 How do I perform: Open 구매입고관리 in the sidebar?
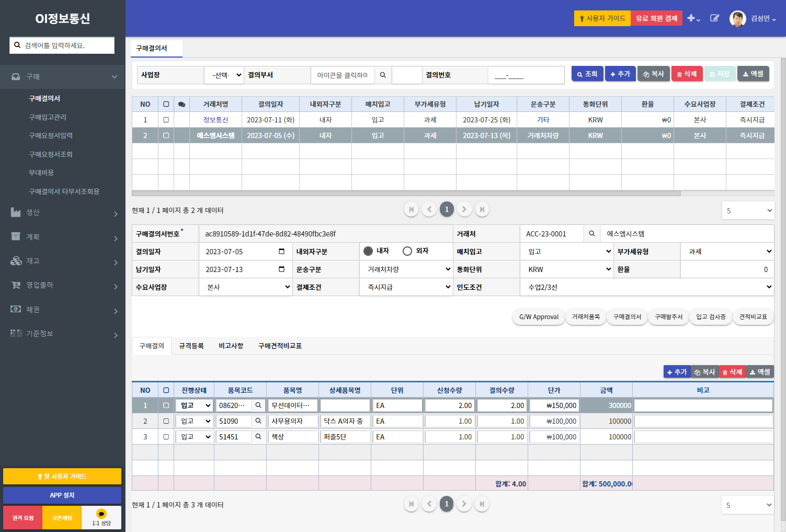(48, 117)
